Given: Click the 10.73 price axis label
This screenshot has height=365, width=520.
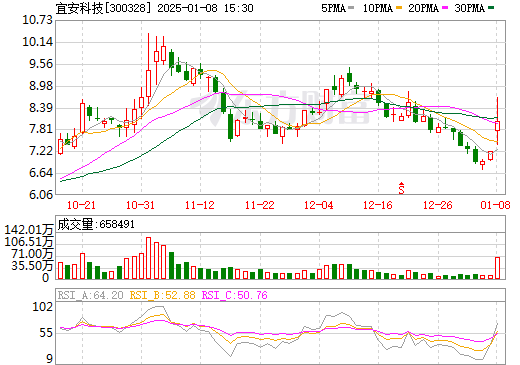Looking at the screenshot, I should 38,20.
